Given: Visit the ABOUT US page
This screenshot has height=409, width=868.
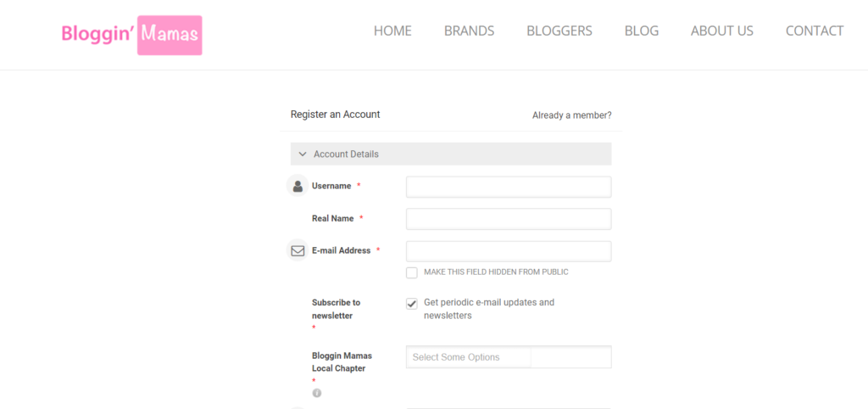Looking at the screenshot, I should [722, 31].
